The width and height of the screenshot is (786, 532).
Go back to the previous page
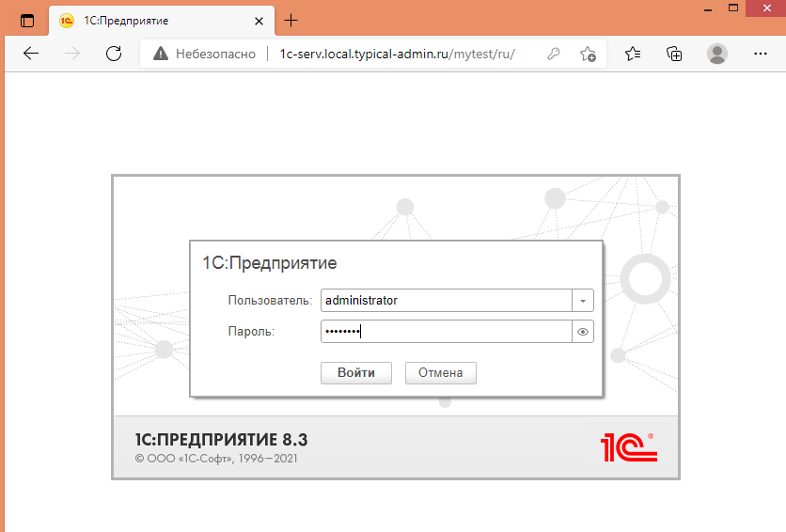(x=31, y=54)
